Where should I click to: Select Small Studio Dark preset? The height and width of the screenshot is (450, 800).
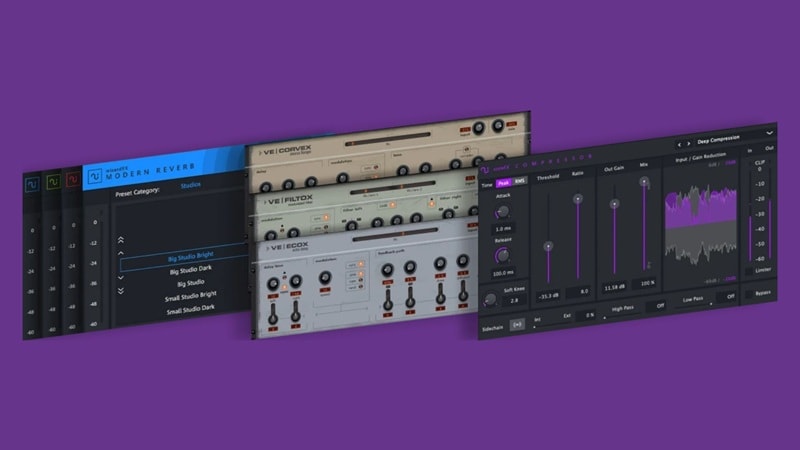pos(190,309)
